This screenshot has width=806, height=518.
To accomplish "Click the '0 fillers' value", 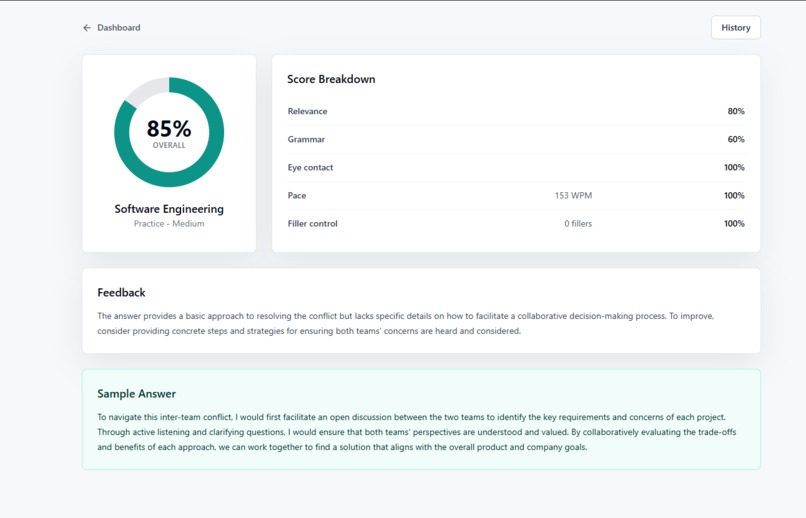I will (x=578, y=224).
